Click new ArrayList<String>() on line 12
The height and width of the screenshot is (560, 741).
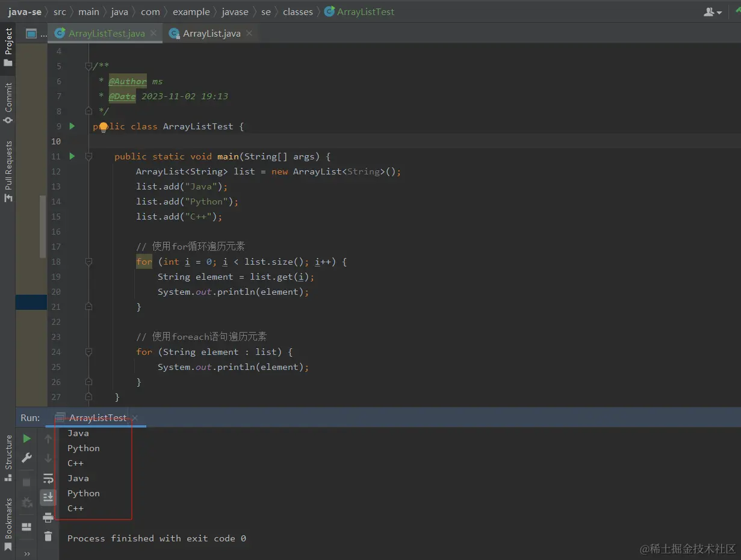point(336,171)
